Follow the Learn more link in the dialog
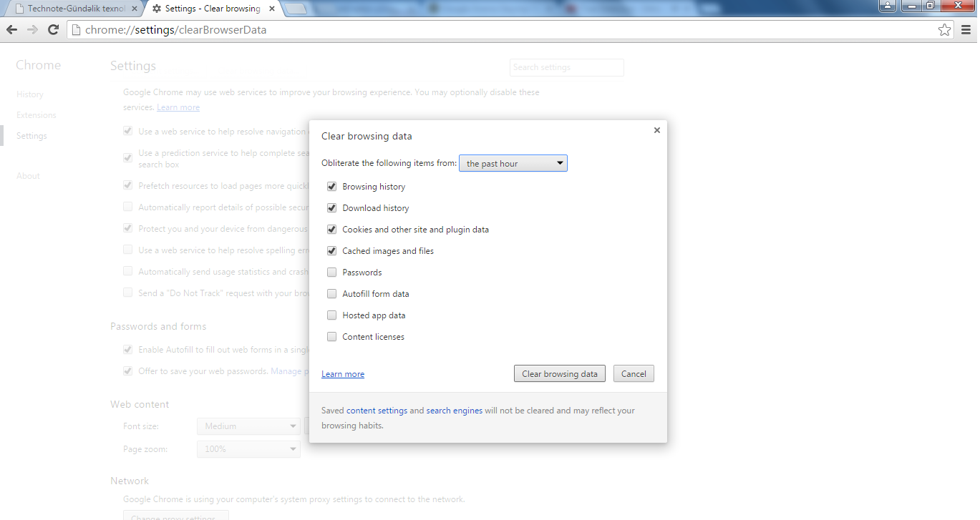 click(x=343, y=374)
